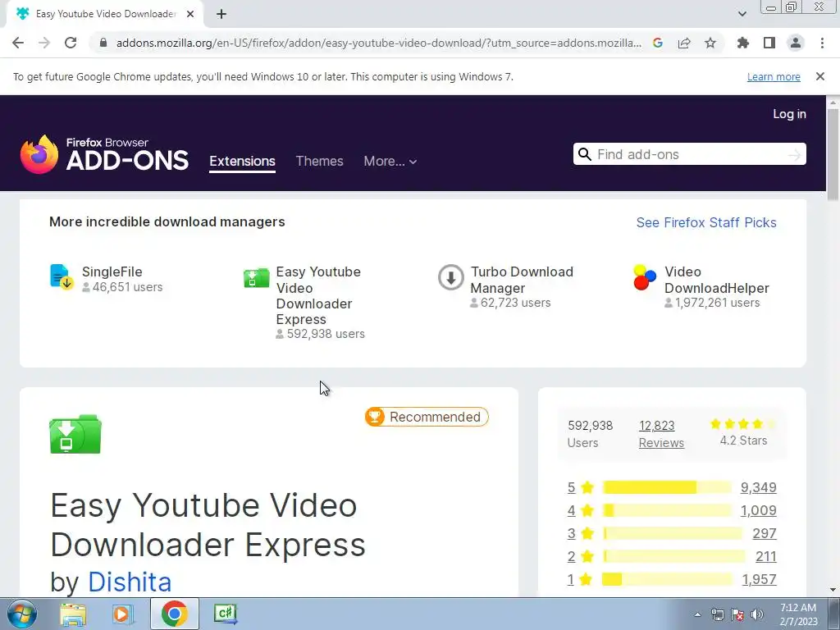Open the Chrome extensions puzzle icon
Image resolution: width=840 pixels, height=630 pixels.
click(x=743, y=43)
